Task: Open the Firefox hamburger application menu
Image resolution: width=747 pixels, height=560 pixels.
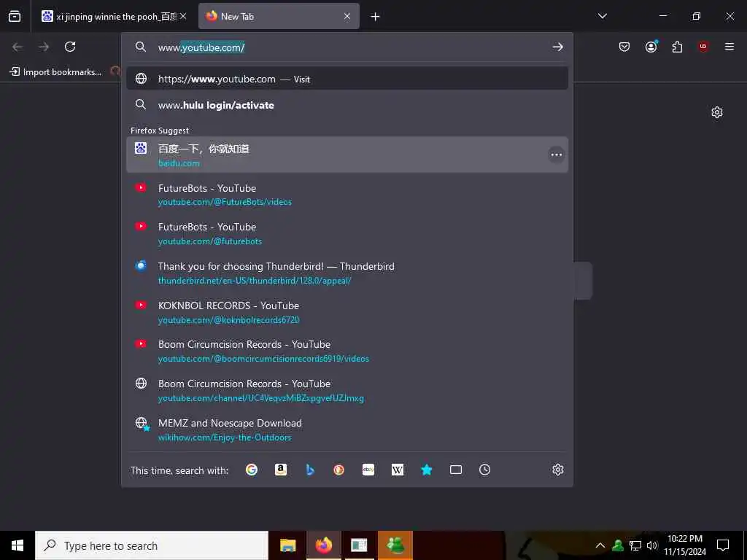Action: click(x=729, y=47)
